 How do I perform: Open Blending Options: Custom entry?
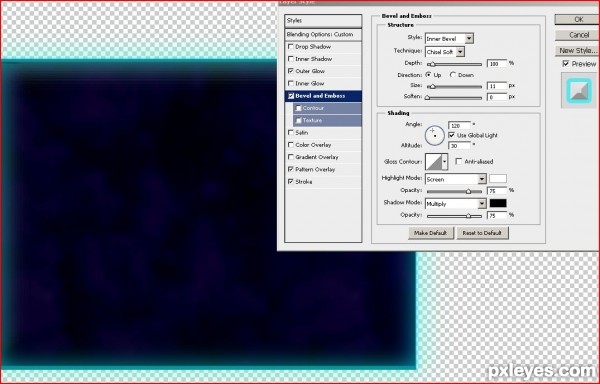(323, 34)
